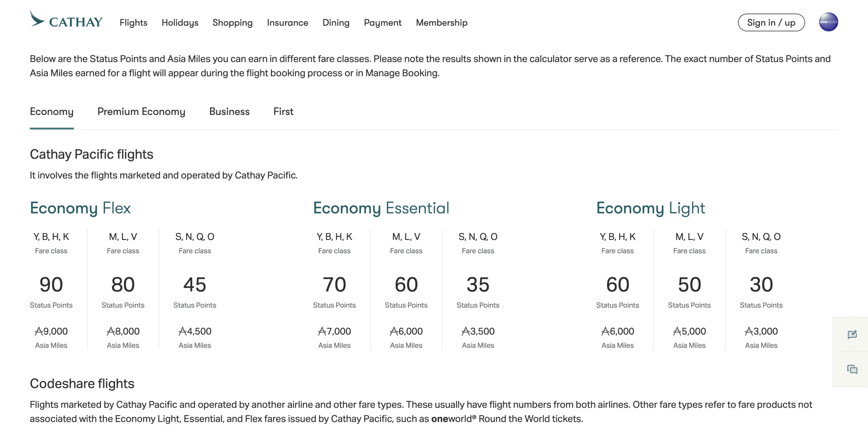868x435 pixels.
Task: Open the chat bubbles icon
Action: (x=852, y=369)
